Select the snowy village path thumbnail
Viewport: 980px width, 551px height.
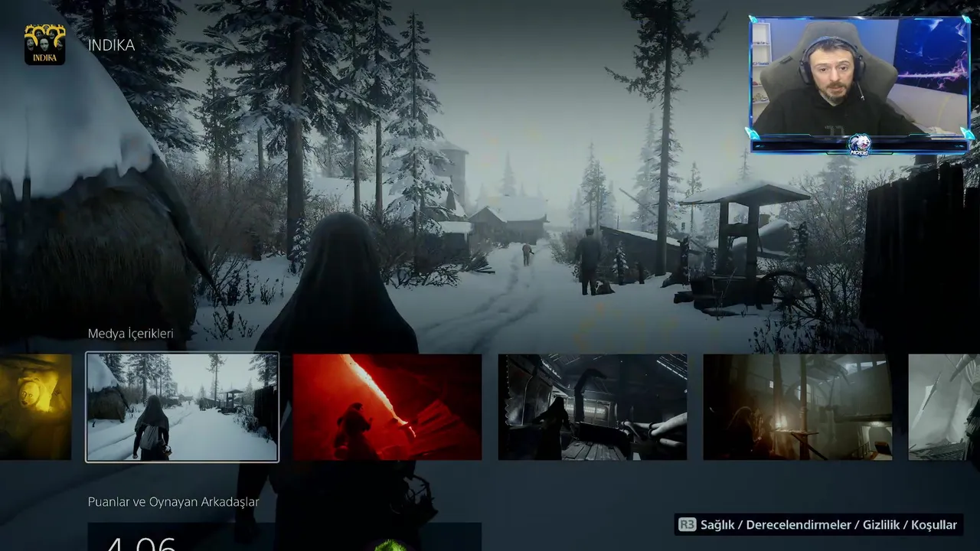point(182,407)
